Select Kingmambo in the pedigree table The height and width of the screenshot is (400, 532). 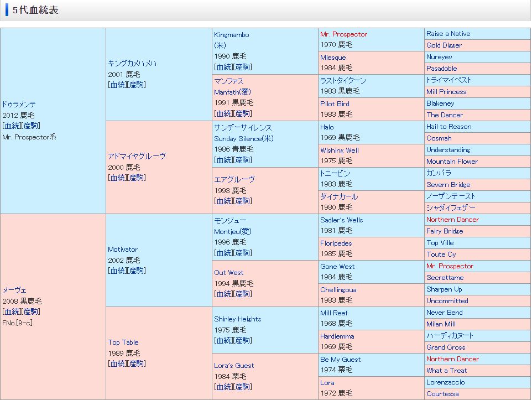pos(231,35)
